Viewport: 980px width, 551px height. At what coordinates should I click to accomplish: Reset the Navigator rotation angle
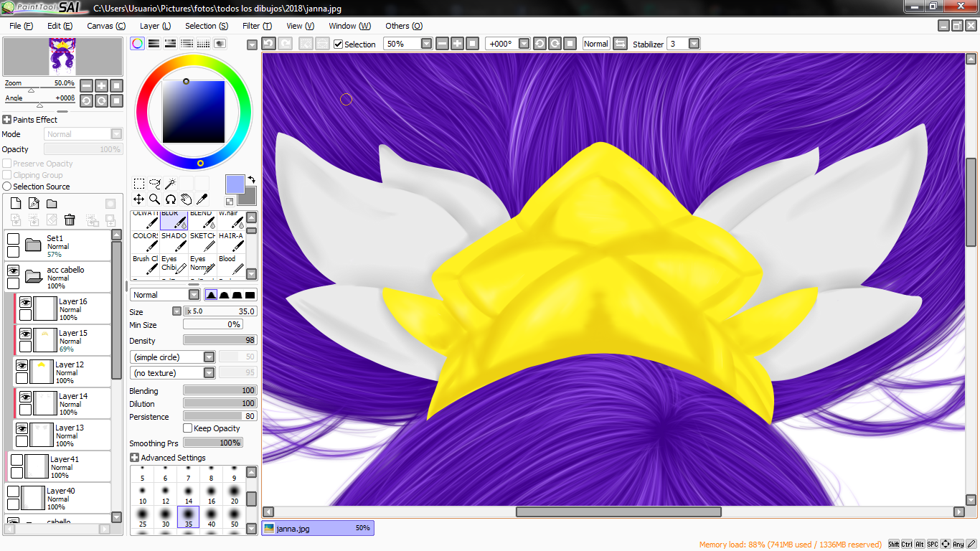pyautogui.click(x=117, y=100)
